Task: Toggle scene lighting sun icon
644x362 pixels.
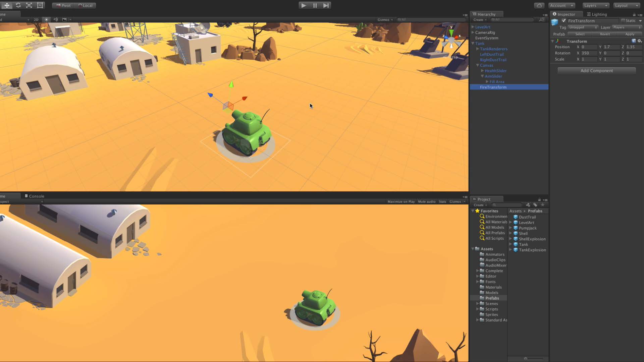Action: point(47,20)
